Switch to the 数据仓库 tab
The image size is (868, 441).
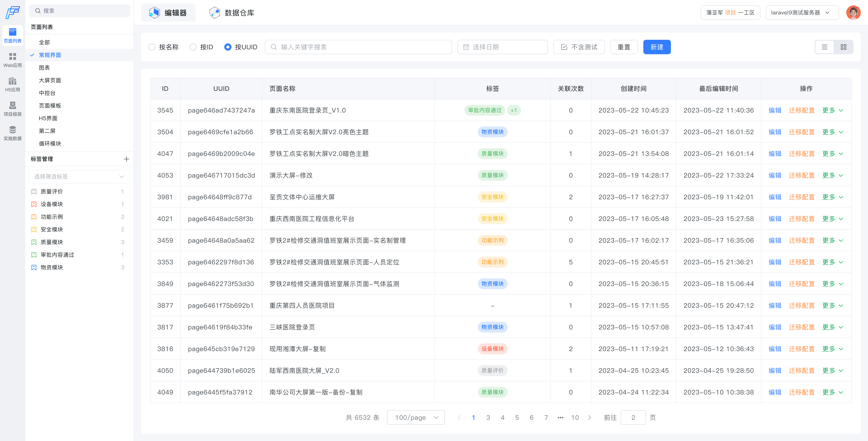click(232, 13)
